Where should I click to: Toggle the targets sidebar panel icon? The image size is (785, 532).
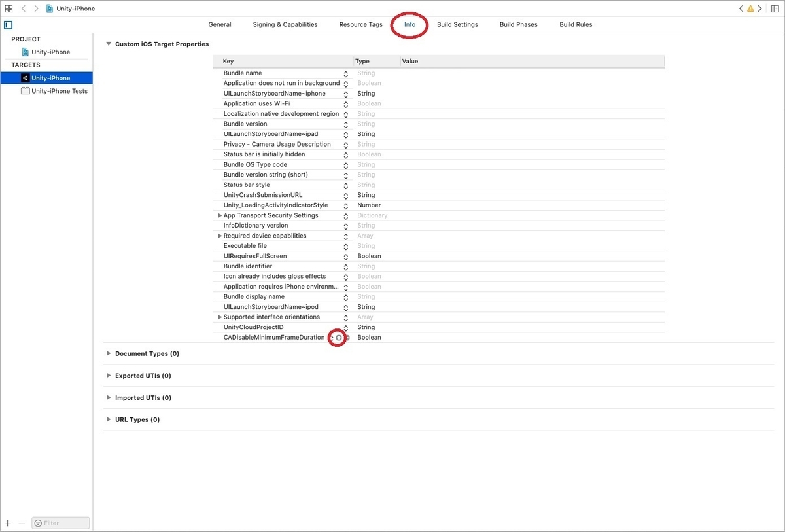[x=9, y=25]
